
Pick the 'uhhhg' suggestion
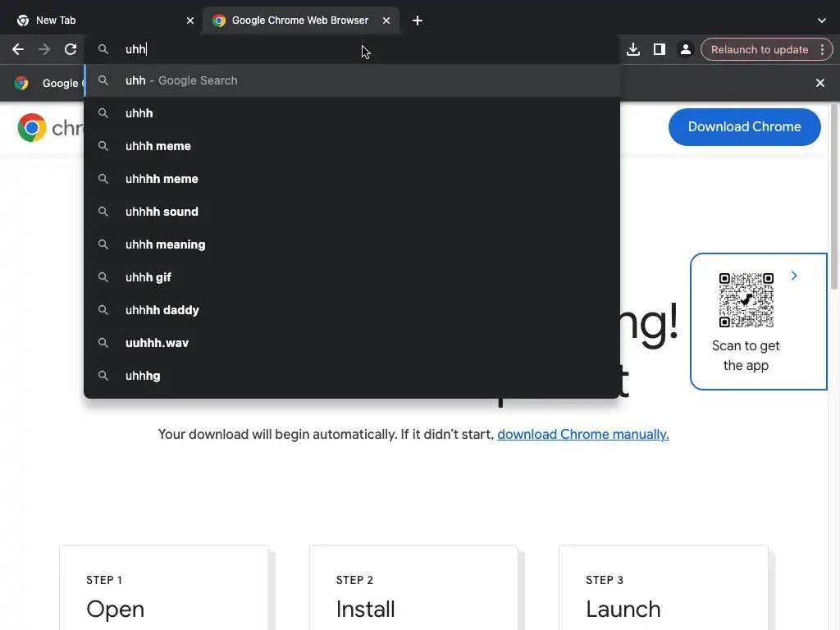(352, 376)
